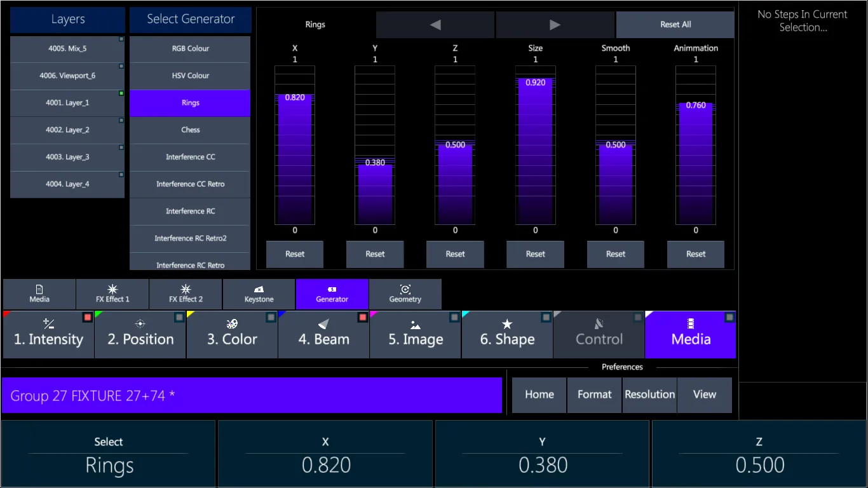
Task: Select the 3. Color attribute group
Action: point(232,335)
